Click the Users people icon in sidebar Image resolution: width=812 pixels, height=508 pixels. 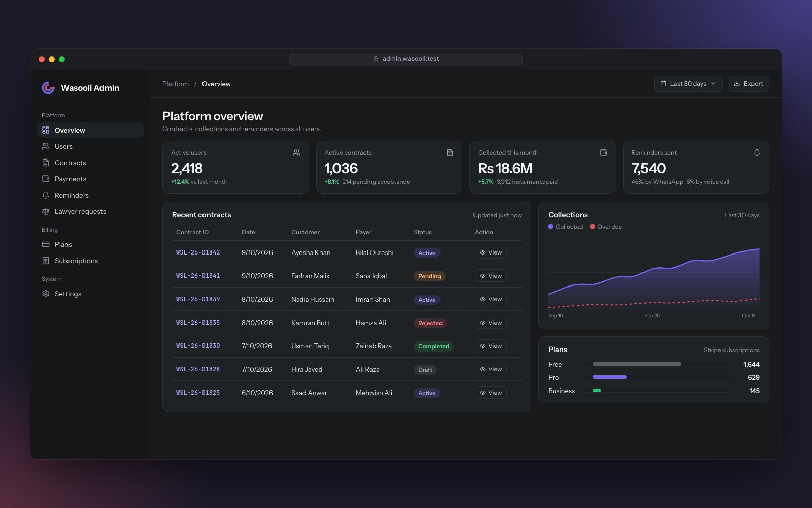point(46,146)
